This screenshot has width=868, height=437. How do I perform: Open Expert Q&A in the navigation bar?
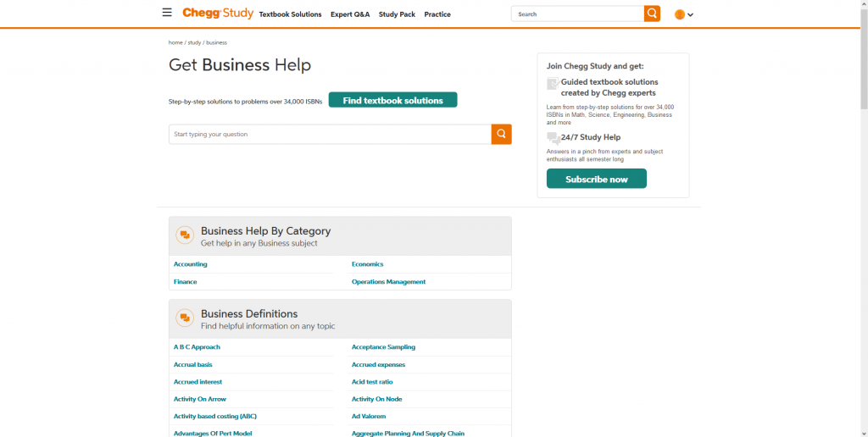pyautogui.click(x=350, y=14)
